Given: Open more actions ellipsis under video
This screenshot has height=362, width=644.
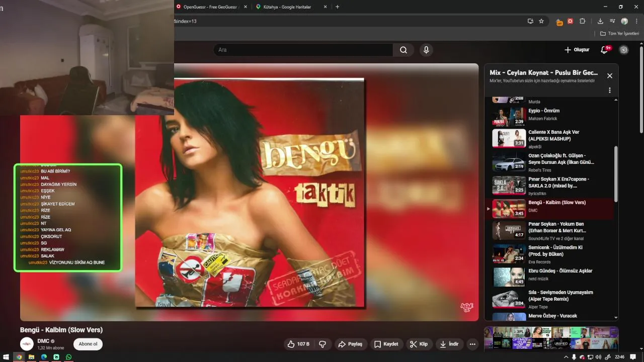Looking at the screenshot, I should [472, 344].
